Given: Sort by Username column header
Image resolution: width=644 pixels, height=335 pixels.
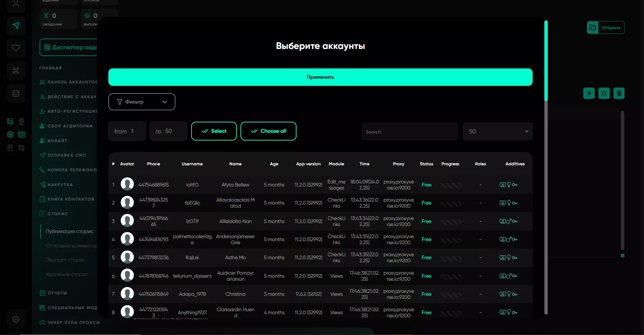Looking at the screenshot, I should (x=192, y=164).
